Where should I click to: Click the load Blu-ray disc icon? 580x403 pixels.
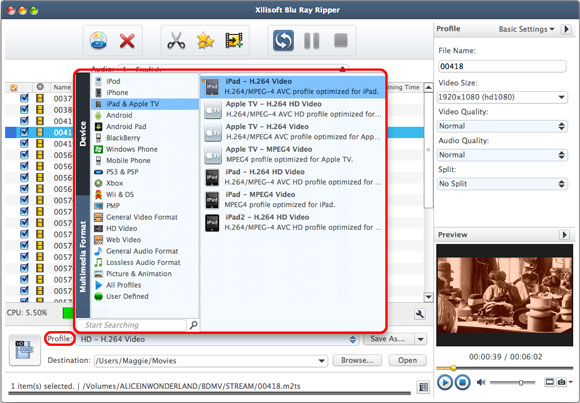(x=98, y=41)
